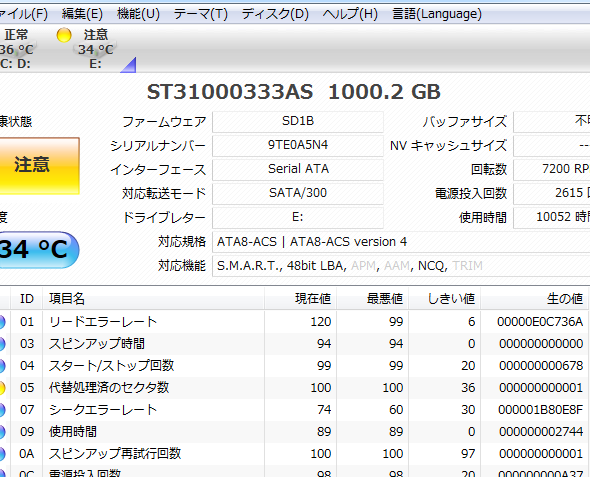Open the テーマ(T) menu
This screenshot has width=590, height=477.
201,14
